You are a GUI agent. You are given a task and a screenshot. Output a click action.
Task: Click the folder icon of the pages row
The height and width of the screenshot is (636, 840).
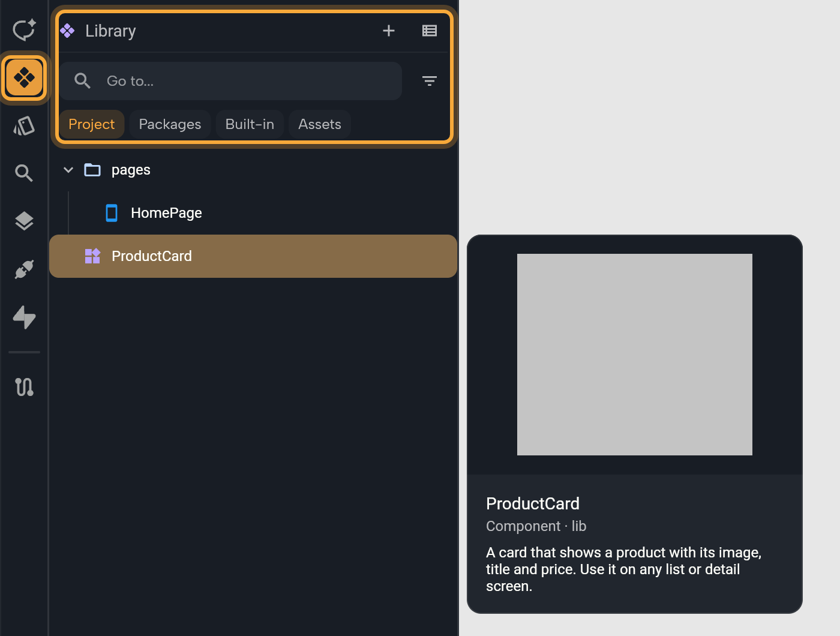[92, 170]
